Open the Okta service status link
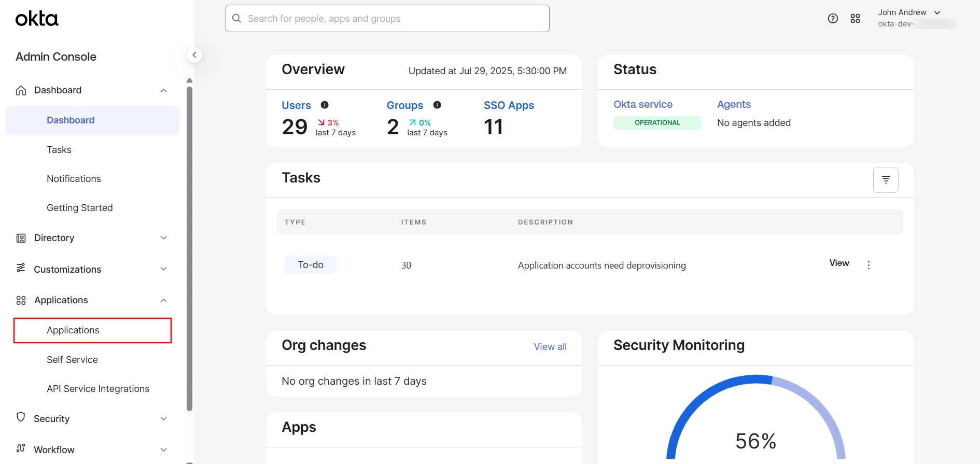The height and width of the screenshot is (464, 980). click(x=643, y=104)
